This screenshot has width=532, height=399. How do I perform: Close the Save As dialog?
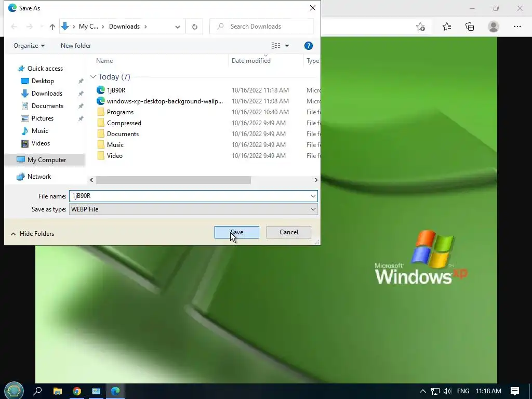(x=313, y=8)
